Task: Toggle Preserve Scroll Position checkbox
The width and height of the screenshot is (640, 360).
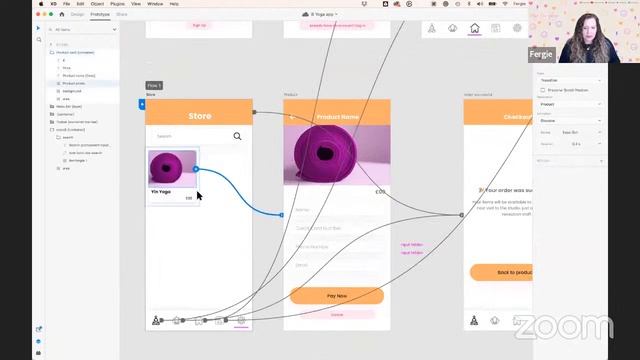Action: (x=542, y=90)
